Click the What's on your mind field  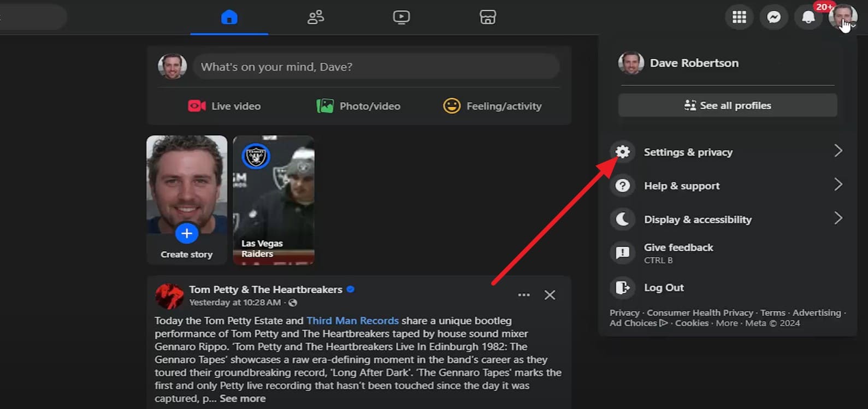(x=376, y=67)
